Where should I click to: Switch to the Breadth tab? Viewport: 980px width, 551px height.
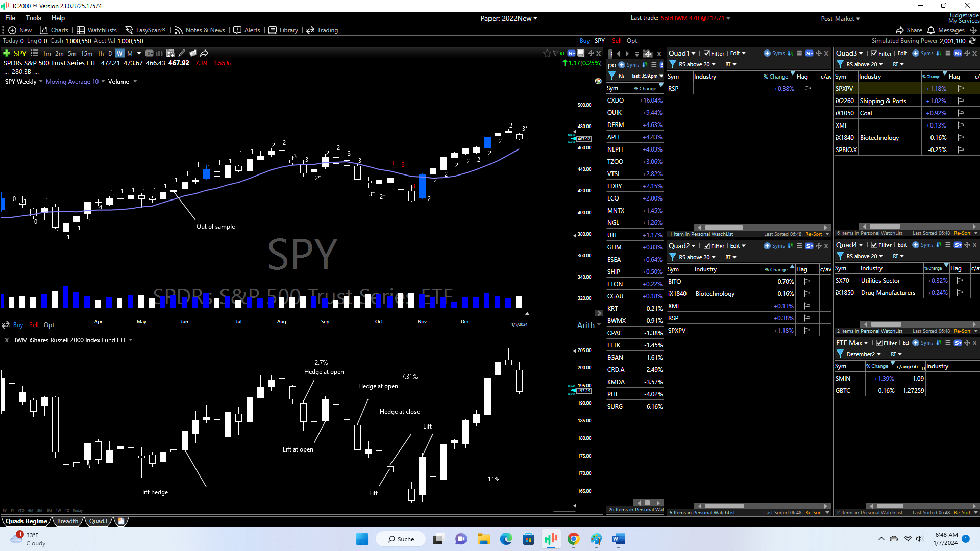tap(67, 521)
